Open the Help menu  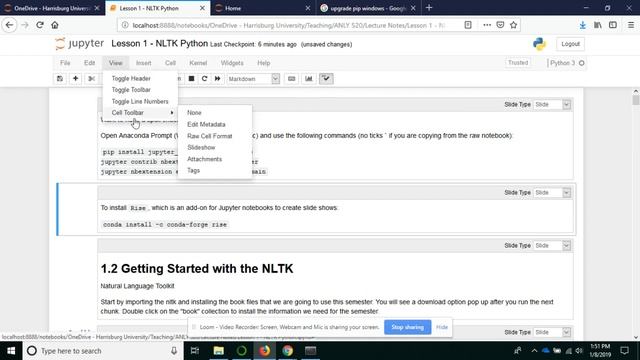(263, 63)
